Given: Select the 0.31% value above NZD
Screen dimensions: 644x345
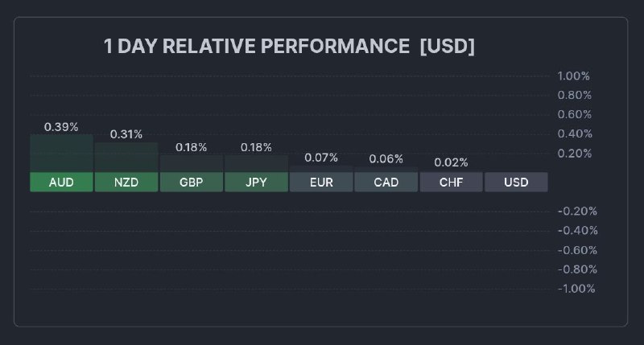Looking at the screenshot, I should pyautogui.click(x=126, y=134).
